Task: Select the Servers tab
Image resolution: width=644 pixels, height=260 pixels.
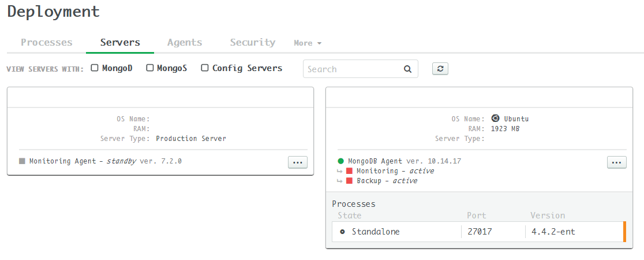Action: point(120,42)
